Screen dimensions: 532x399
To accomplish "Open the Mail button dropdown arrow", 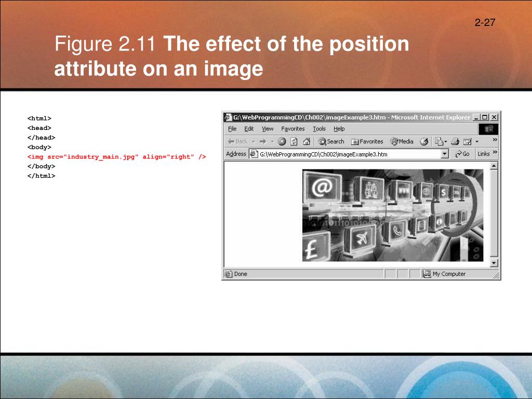I will click(446, 141).
